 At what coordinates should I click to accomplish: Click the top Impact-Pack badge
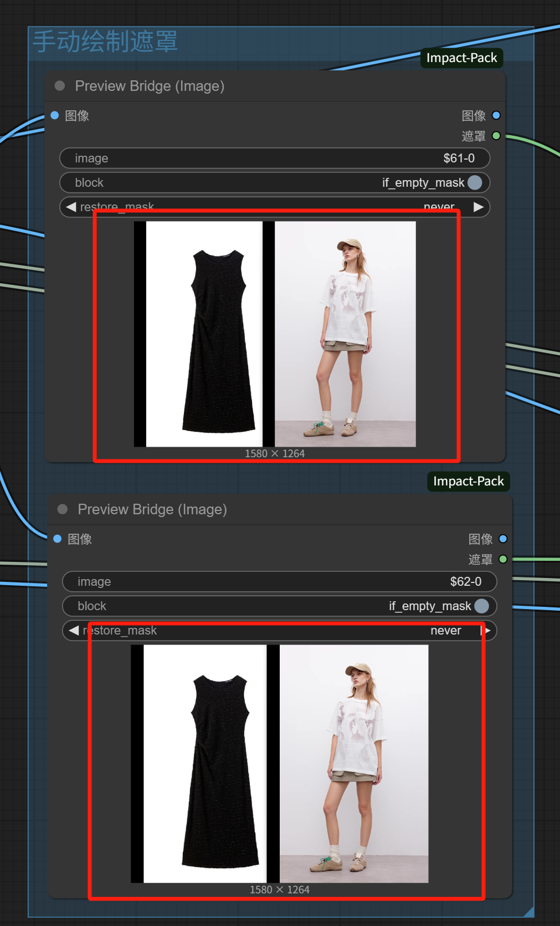(461, 58)
